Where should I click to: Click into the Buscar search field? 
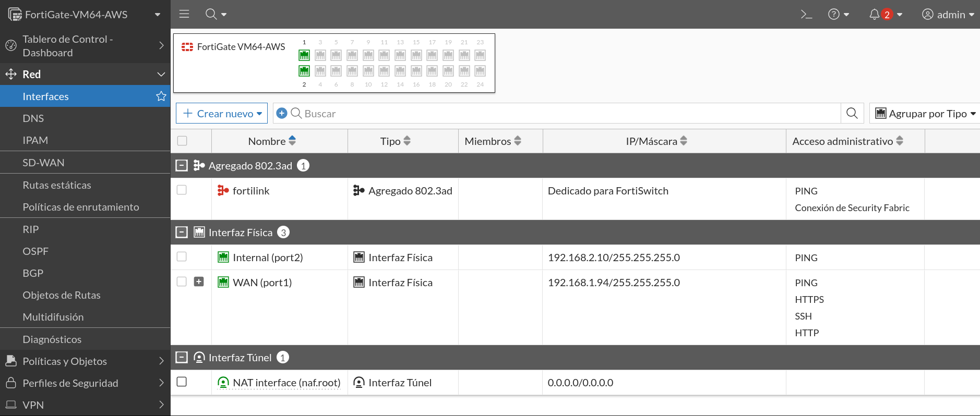point(569,114)
